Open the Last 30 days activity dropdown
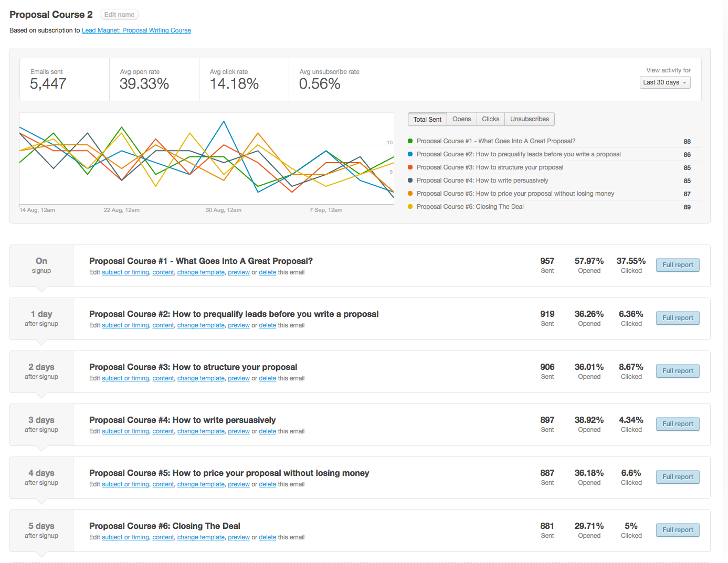 click(x=665, y=82)
